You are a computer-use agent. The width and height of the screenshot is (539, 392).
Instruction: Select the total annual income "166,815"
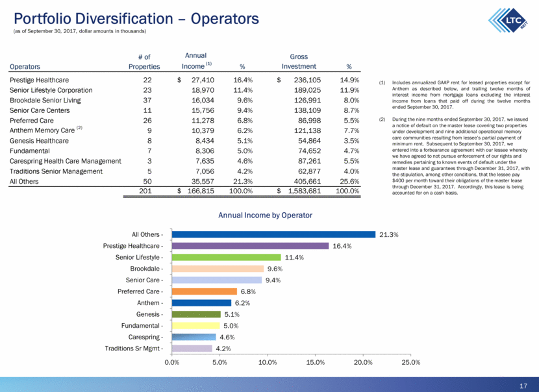[201, 191]
